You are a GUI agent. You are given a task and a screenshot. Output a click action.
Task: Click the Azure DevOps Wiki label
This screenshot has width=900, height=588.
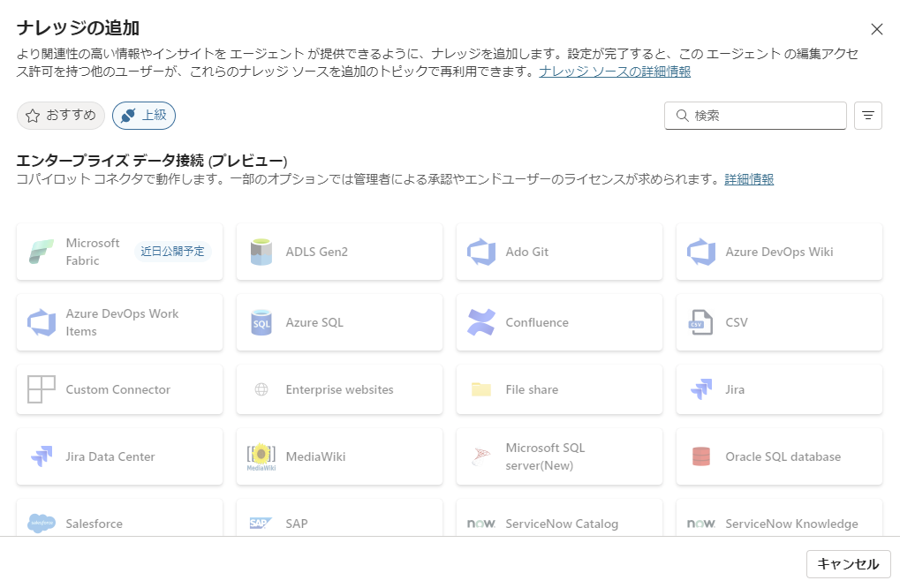(780, 252)
